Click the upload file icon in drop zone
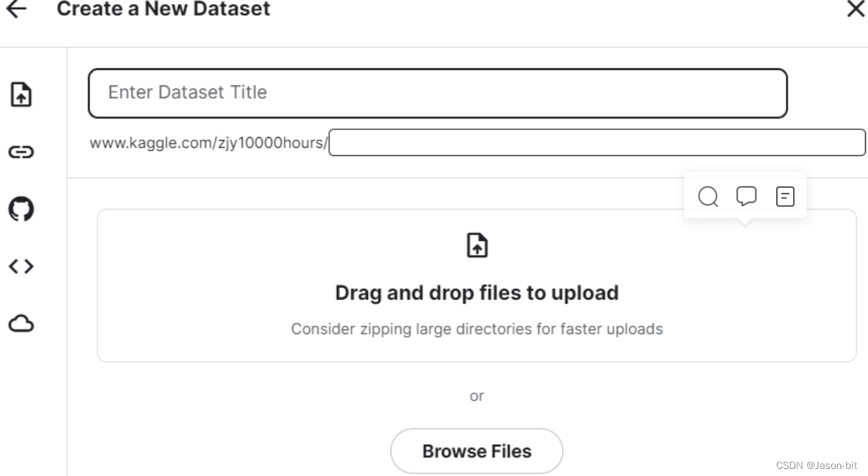Screen dimensions: 868x476 coord(477,245)
